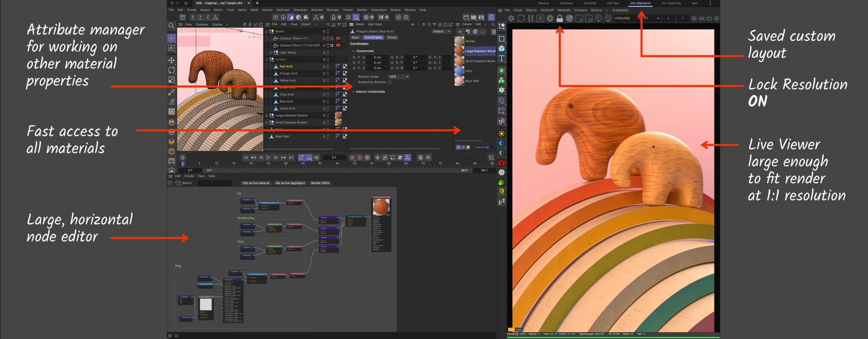
Task: Click the record keyframe icon on timeline
Action: 352,158
